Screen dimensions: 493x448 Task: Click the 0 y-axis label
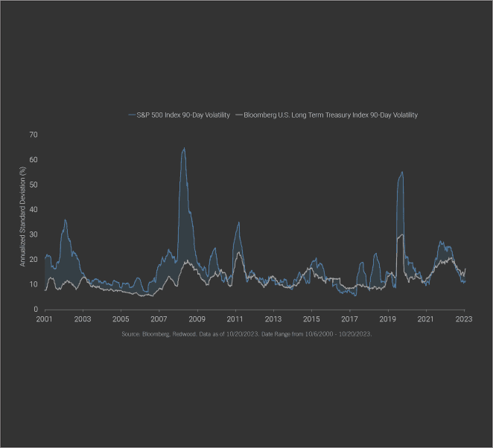coord(36,310)
